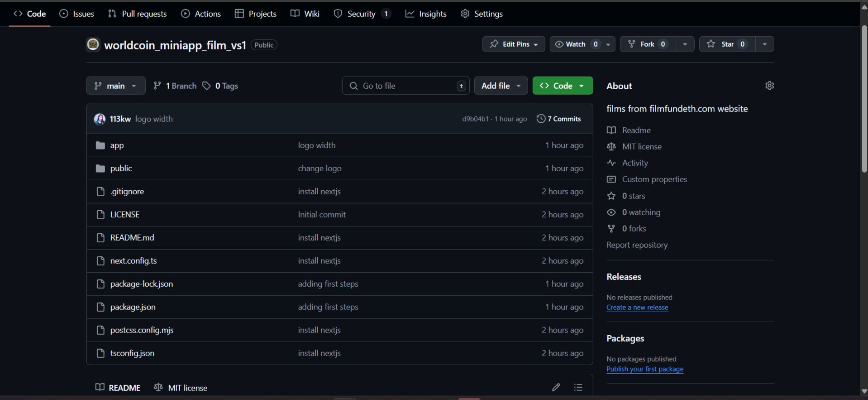The height and width of the screenshot is (400, 868).
Task: Switch to the Projects tab
Action: pyautogui.click(x=256, y=14)
